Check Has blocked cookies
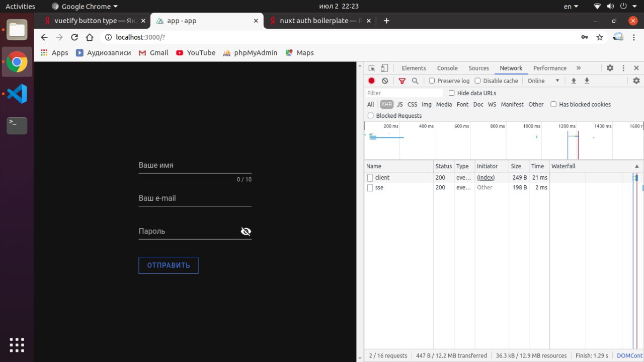This screenshot has height=362, width=644. (553, 104)
